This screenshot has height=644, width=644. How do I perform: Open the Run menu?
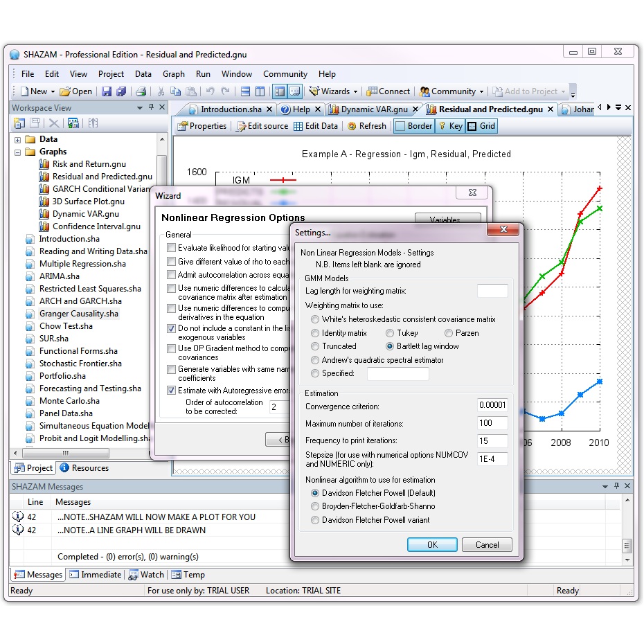pyautogui.click(x=203, y=74)
